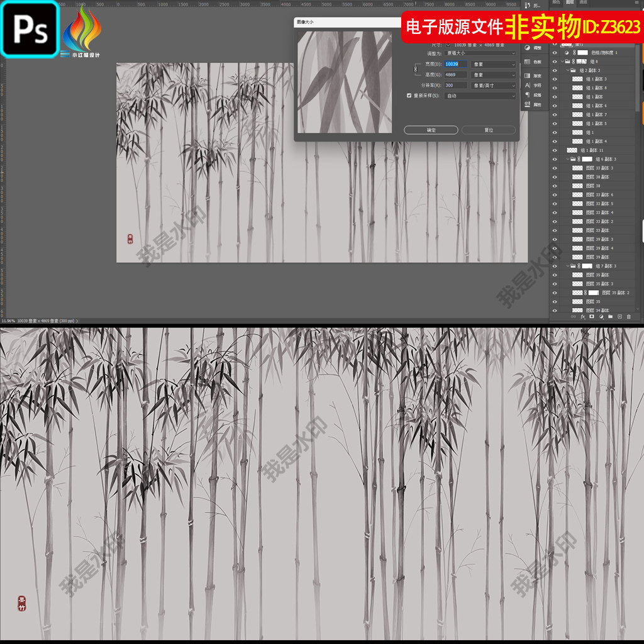Add a layer mask using footer icon
644x644 pixels.
592,317
